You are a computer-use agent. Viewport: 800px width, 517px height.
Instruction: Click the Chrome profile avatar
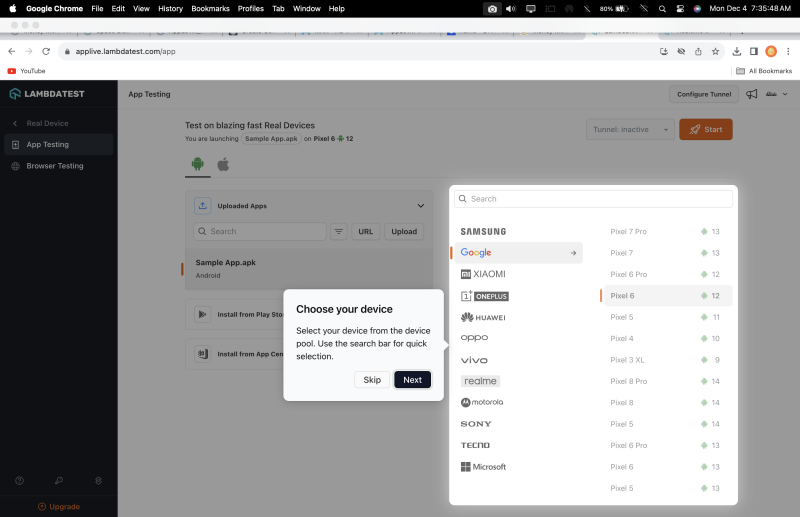[x=771, y=52]
